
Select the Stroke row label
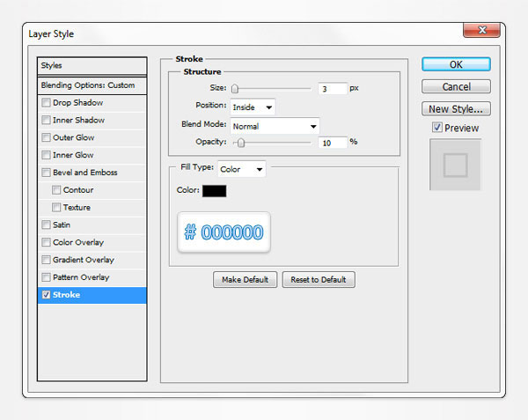click(66, 295)
